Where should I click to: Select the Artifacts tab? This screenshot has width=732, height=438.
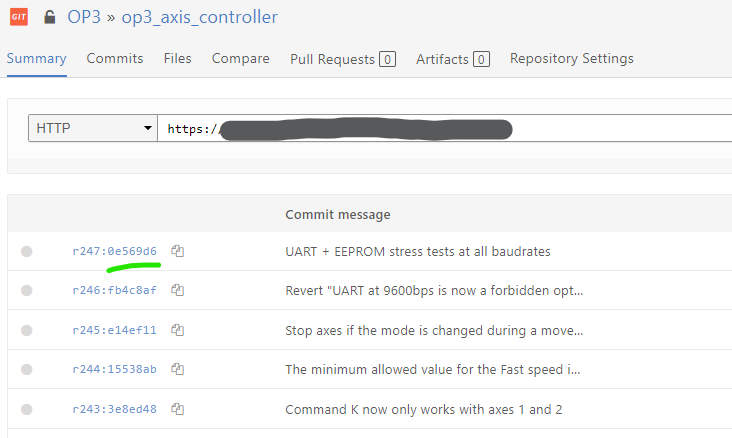(452, 60)
